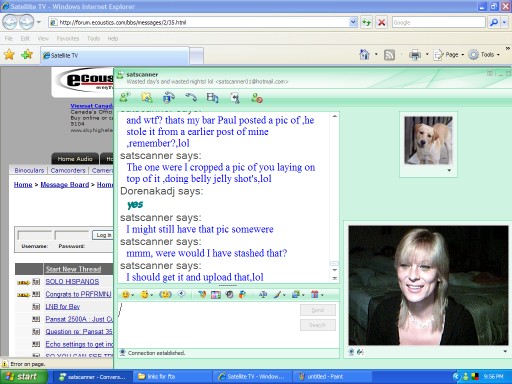Open the activities icon in Messenger toolbar
Image resolution: width=512 pixels, height=384 pixels.
tap(212, 97)
